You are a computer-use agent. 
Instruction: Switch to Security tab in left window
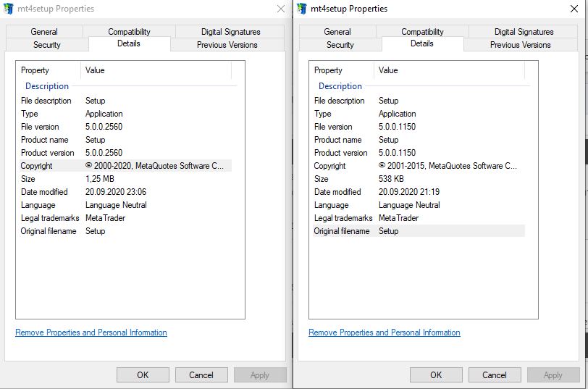coord(47,45)
